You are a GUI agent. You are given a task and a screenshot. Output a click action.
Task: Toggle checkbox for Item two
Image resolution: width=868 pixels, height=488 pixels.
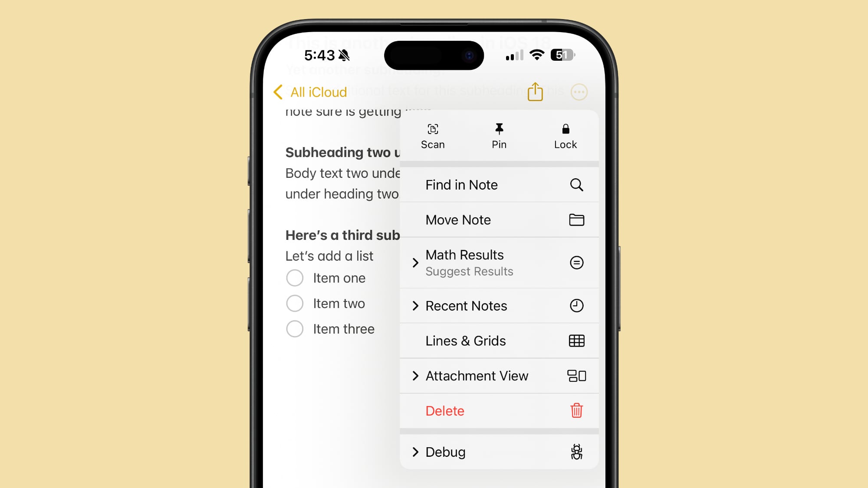tap(295, 303)
